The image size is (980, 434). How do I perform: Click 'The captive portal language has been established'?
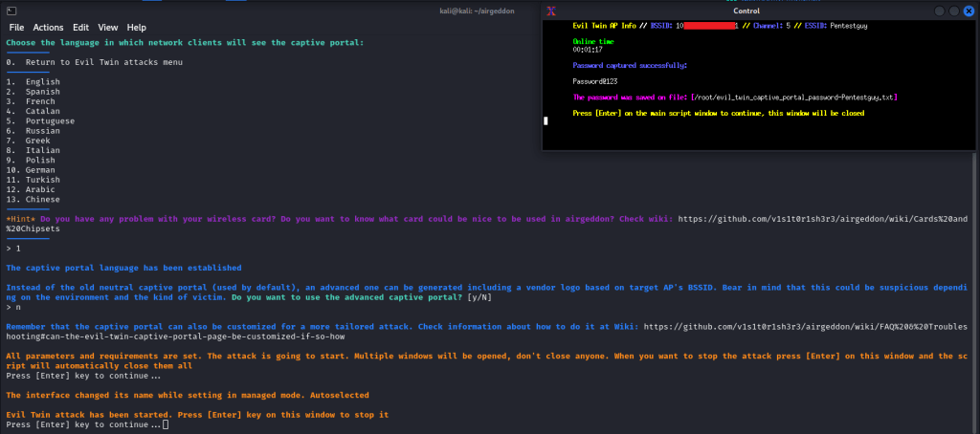pos(123,268)
